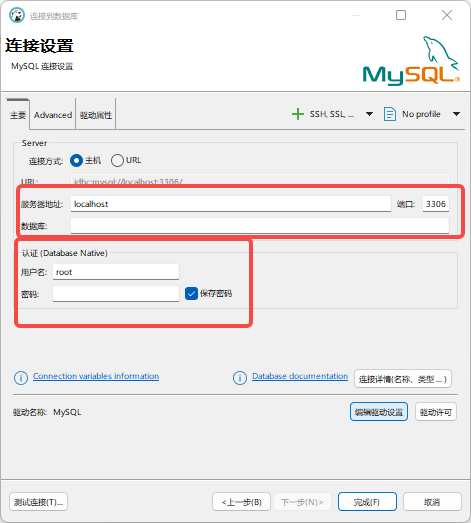Click the 服务器地址 localhost input field
Image resolution: width=471 pixels, height=523 pixels.
click(x=230, y=204)
